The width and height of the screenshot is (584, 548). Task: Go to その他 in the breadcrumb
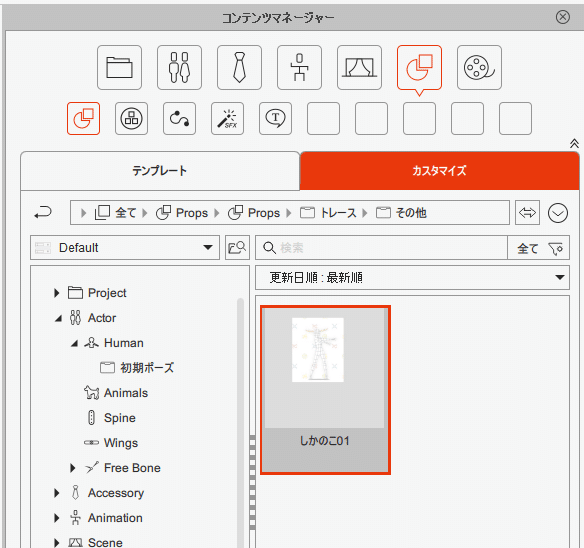click(401, 213)
